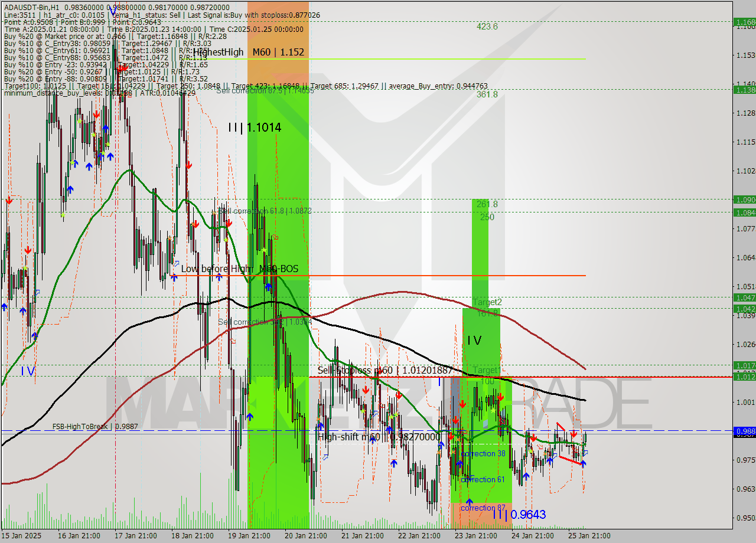
Task: Click the green 1.168 price tag
Action: coord(744,22)
